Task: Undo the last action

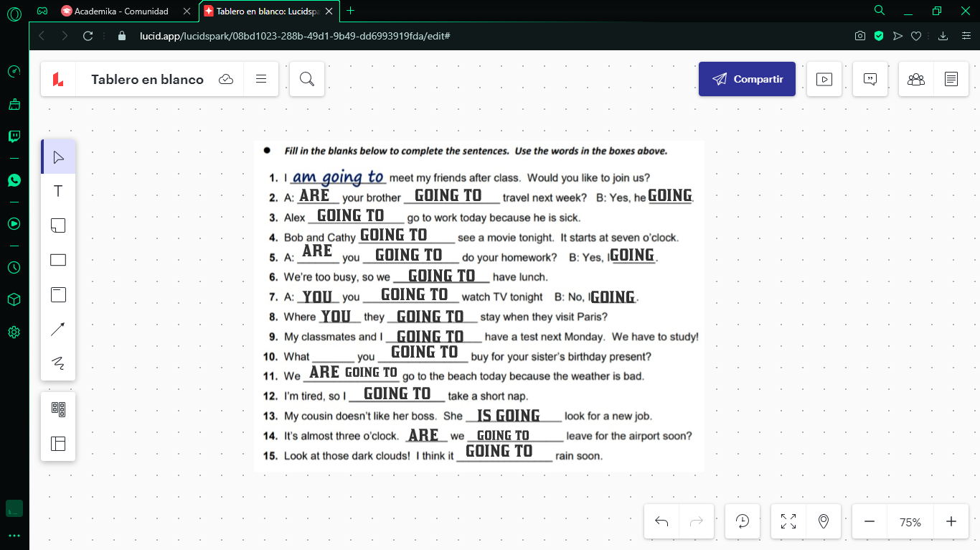Action: 662,522
